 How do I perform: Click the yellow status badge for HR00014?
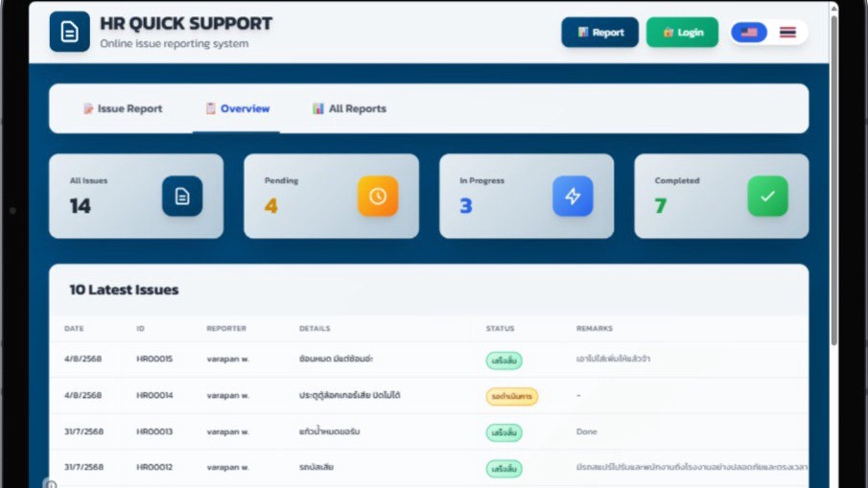(511, 396)
